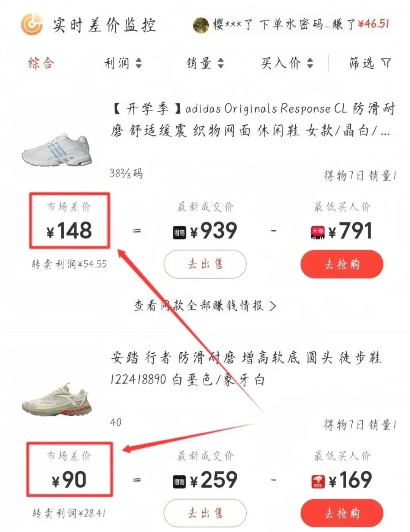Viewport: 410px width, 532px height.
Task: Tap 去出售 under the ¥939 price
Action: 205,264
